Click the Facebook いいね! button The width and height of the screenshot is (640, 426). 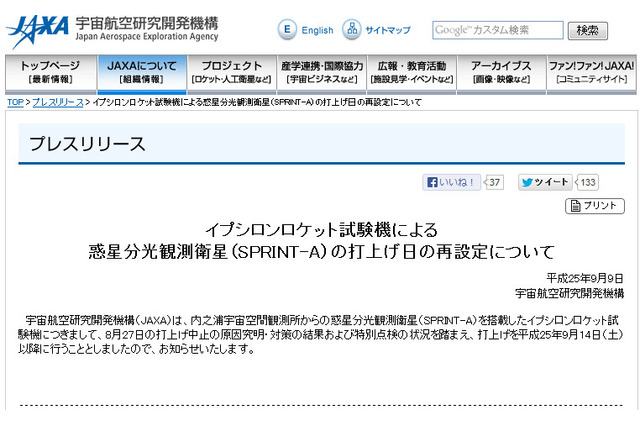[451, 182]
